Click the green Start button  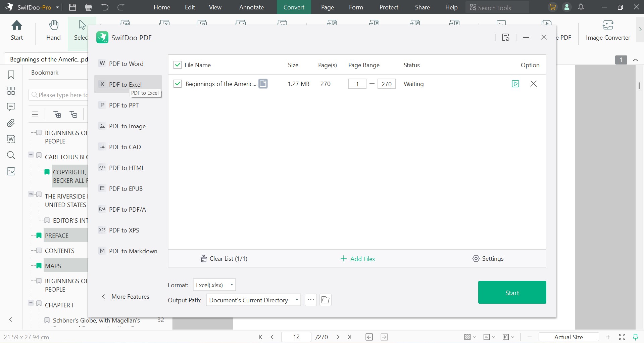pyautogui.click(x=512, y=292)
